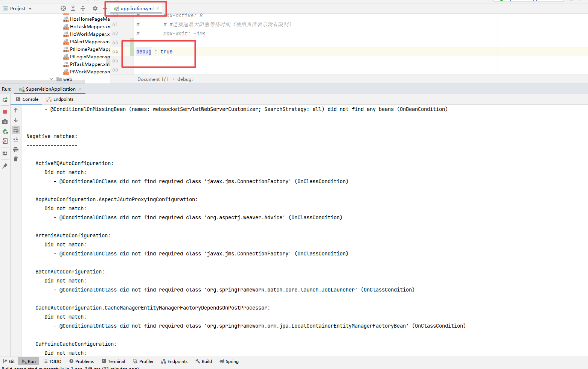Click Negative matches: heading in console
The image size is (588, 369).
pos(52,136)
